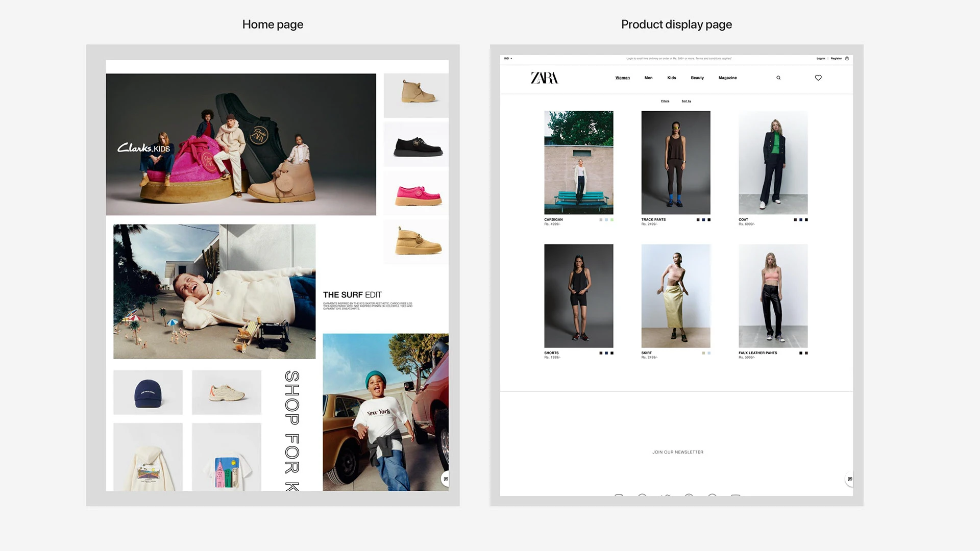Pick the first color swatch for Shorts
980x551 pixels.
pos(601,353)
